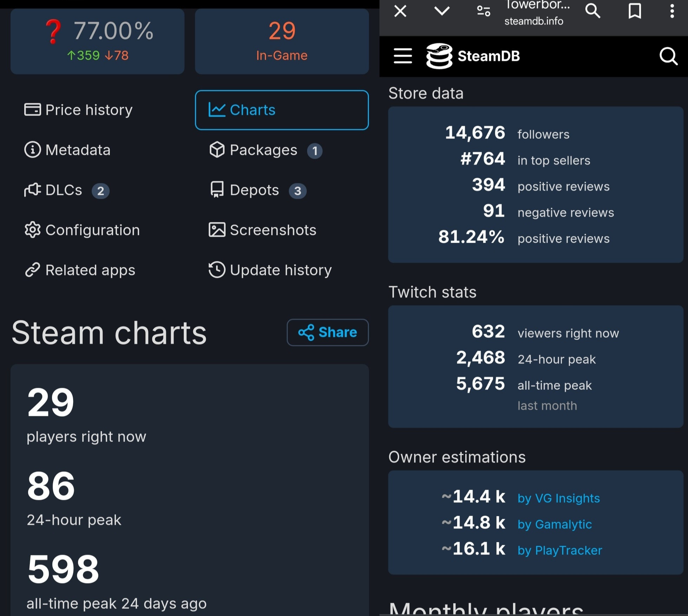Click the red 78 downvotes count
This screenshot has height=616, width=688.
pyautogui.click(x=117, y=55)
